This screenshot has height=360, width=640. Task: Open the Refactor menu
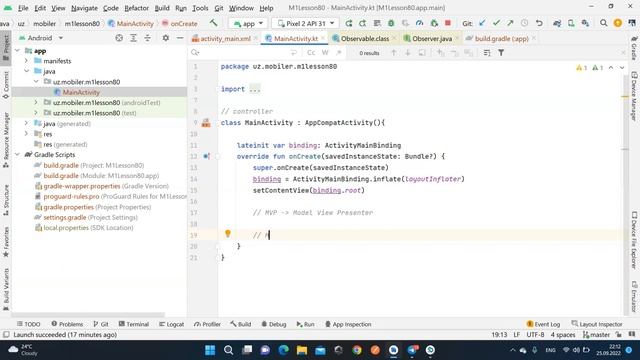point(136,8)
